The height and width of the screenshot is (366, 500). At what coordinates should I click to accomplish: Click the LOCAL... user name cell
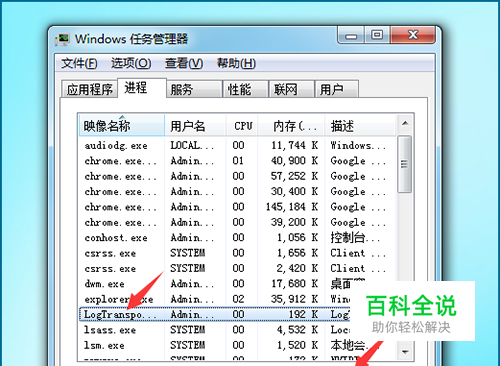tap(192, 145)
